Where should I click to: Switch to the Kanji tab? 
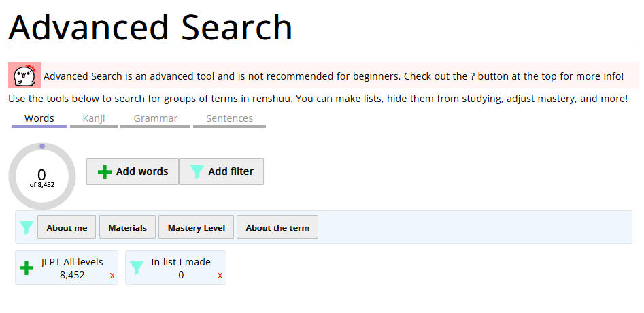(94, 120)
